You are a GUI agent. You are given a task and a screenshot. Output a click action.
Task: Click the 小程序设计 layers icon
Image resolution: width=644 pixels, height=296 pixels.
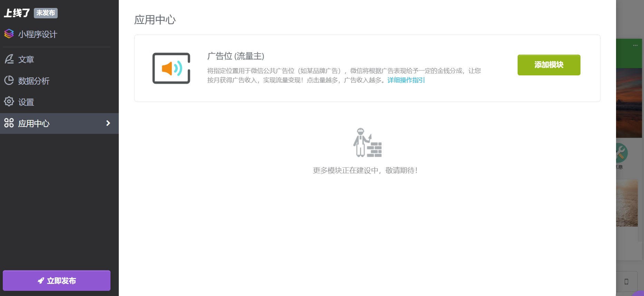[x=9, y=34]
